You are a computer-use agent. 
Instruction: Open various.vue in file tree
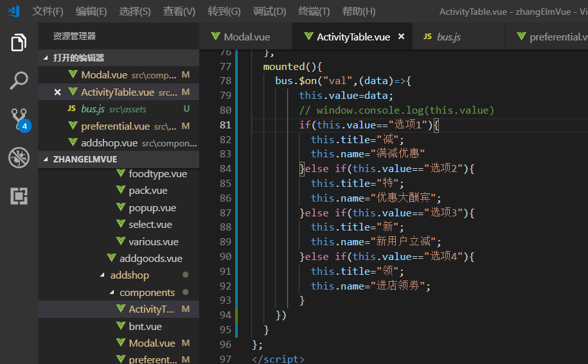pyautogui.click(x=118, y=241)
